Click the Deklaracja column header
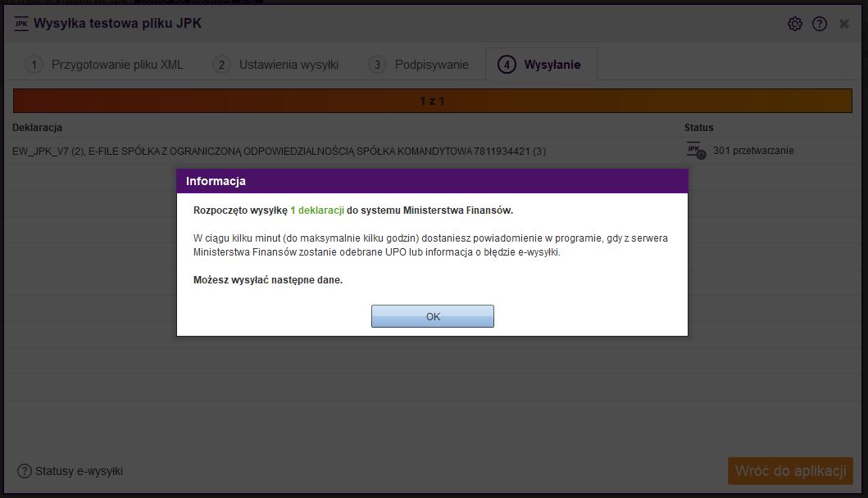Screen dimensions: 868x498 (38, 128)
